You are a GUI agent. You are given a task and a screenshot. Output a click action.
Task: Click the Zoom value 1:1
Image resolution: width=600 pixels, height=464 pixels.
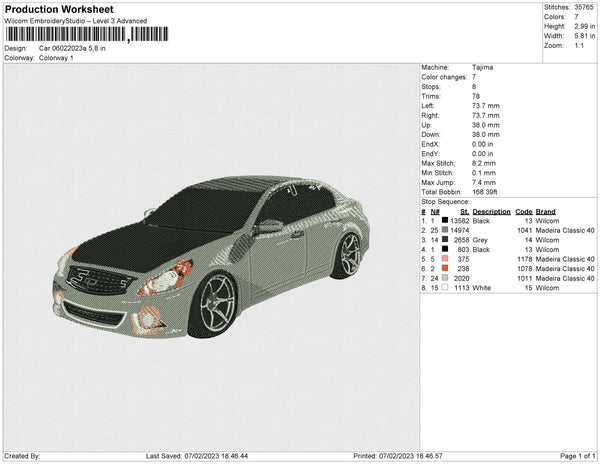pyautogui.click(x=579, y=46)
